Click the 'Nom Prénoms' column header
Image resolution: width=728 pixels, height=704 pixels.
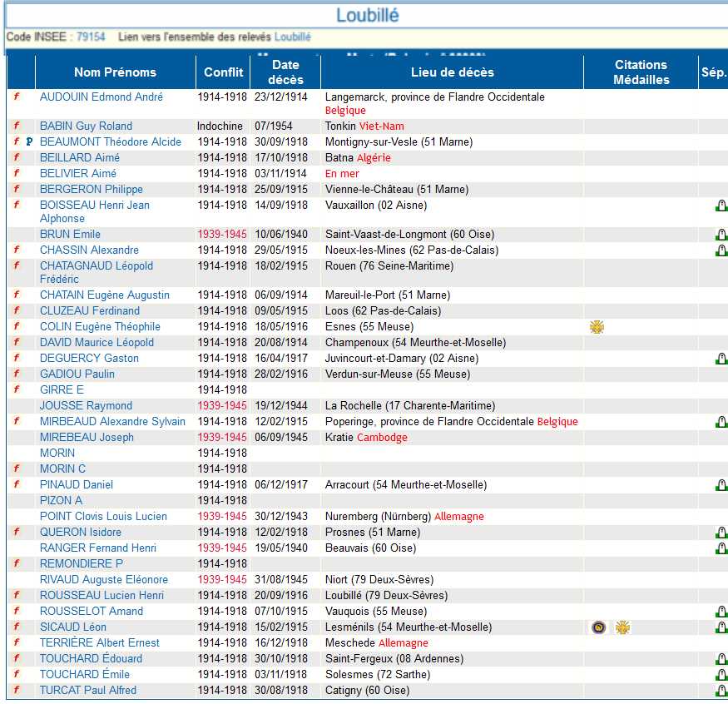click(116, 72)
